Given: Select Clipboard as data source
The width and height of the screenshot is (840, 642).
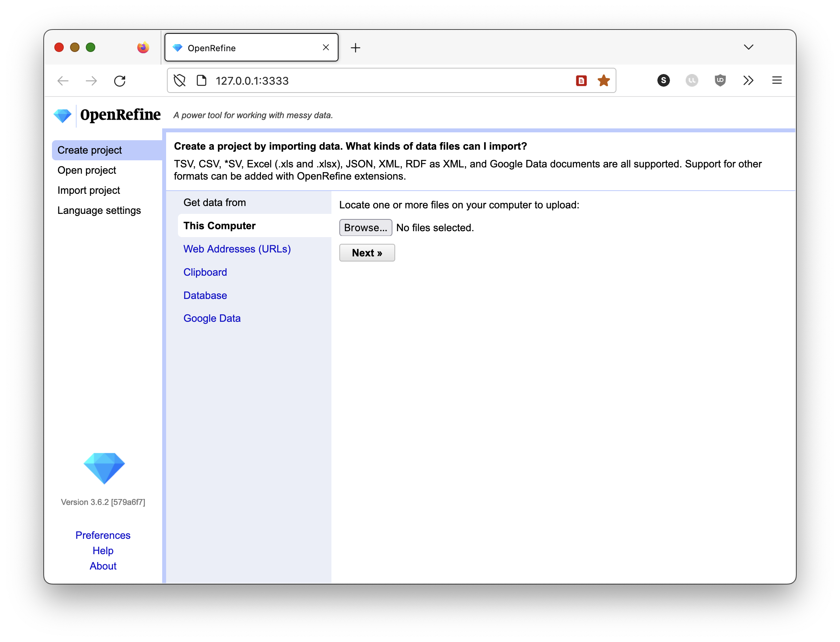Looking at the screenshot, I should [x=205, y=272].
